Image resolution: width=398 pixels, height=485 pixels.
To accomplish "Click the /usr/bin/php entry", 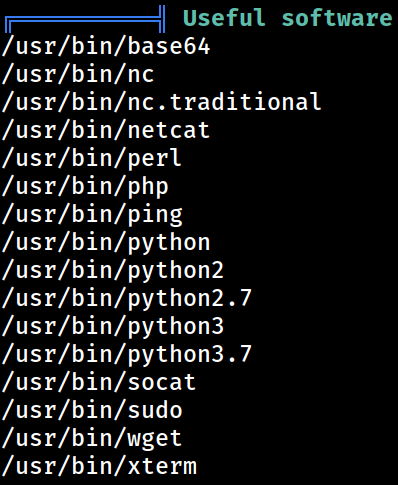I will 85,187.
